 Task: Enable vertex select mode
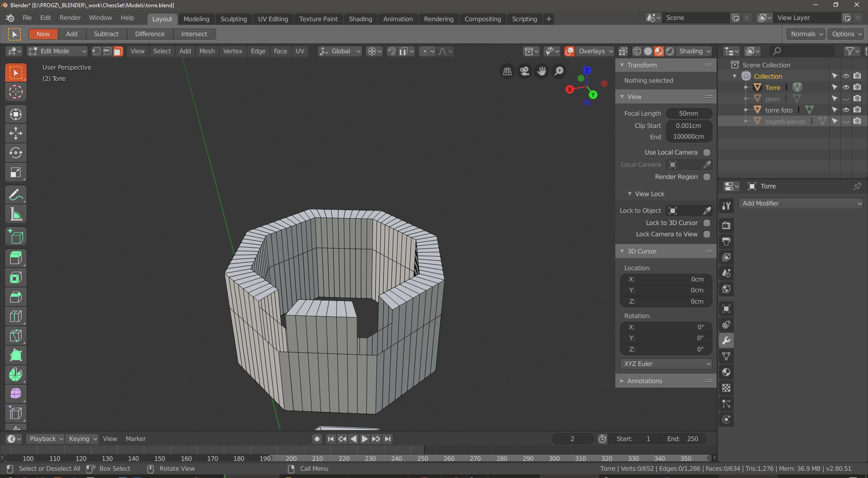point(96,51)
